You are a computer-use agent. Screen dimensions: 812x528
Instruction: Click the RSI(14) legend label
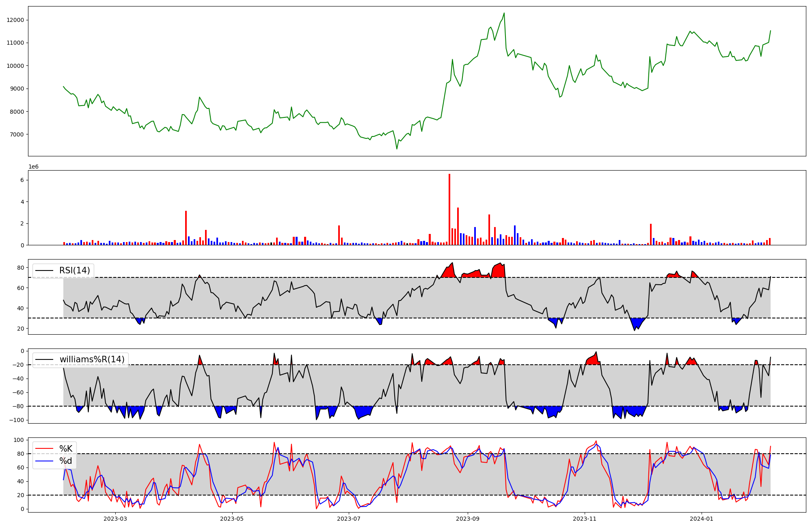click(x=75, y=270)
